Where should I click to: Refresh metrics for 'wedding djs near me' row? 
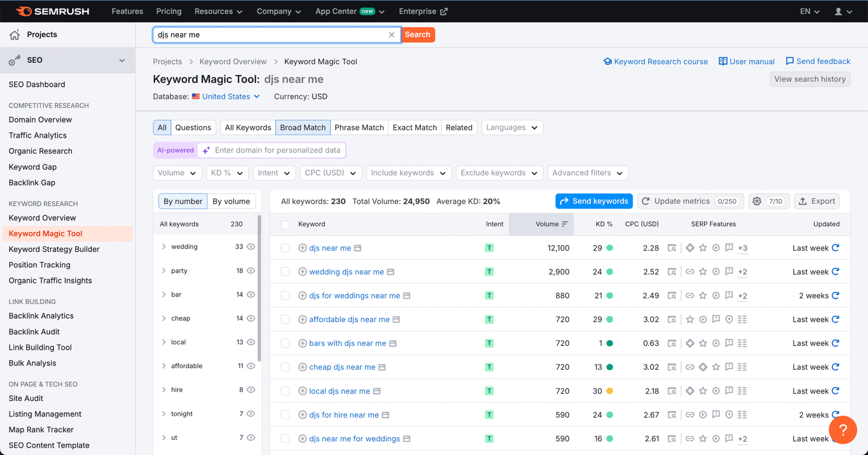point(835,272)
